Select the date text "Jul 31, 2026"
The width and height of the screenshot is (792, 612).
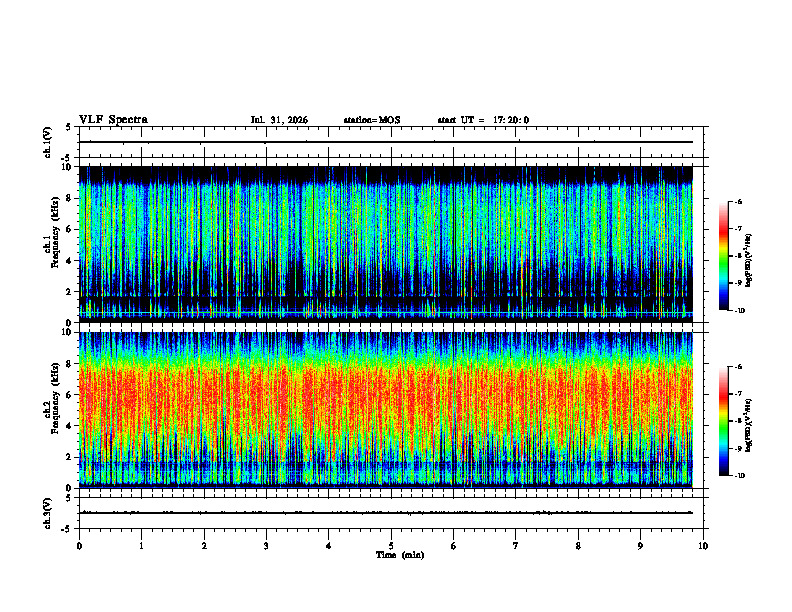279,120
